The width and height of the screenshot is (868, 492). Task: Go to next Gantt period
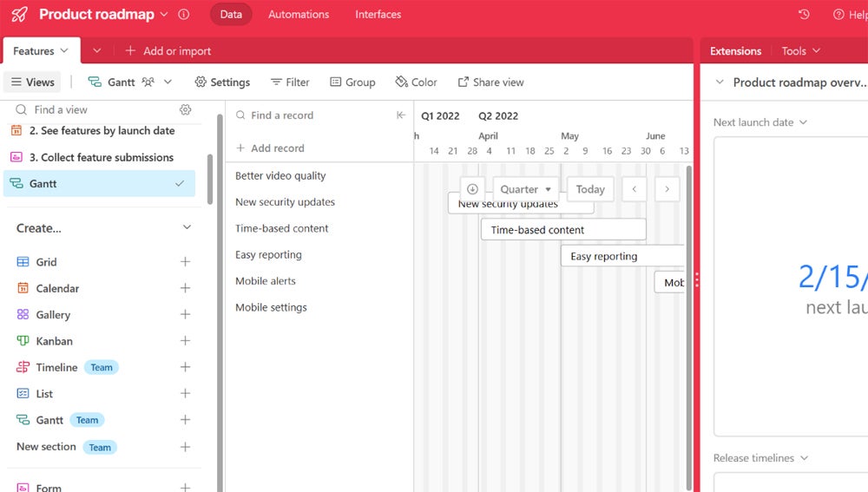point(667,189)
